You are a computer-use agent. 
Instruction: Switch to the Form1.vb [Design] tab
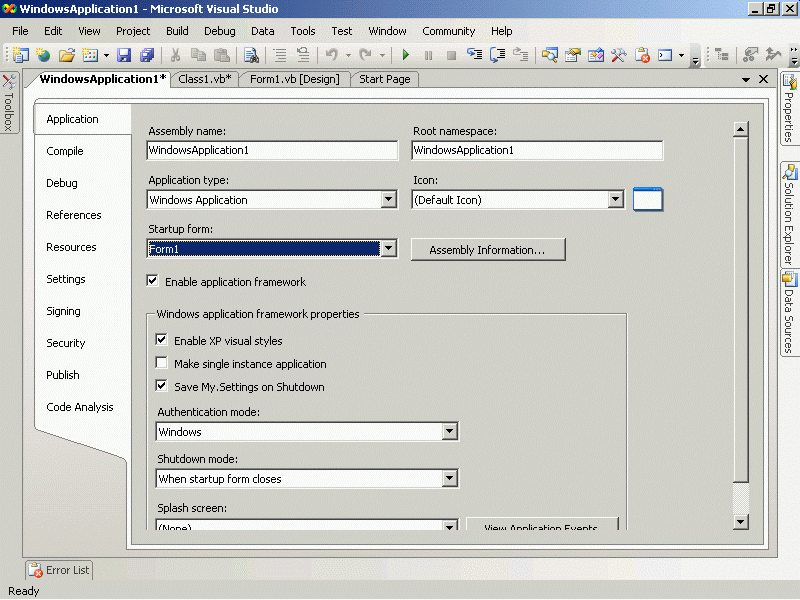tap(294, 79)
